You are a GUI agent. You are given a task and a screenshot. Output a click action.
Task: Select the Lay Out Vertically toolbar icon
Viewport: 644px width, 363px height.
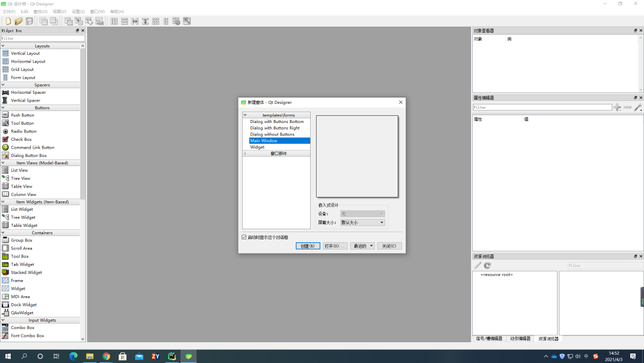point(123,21)
